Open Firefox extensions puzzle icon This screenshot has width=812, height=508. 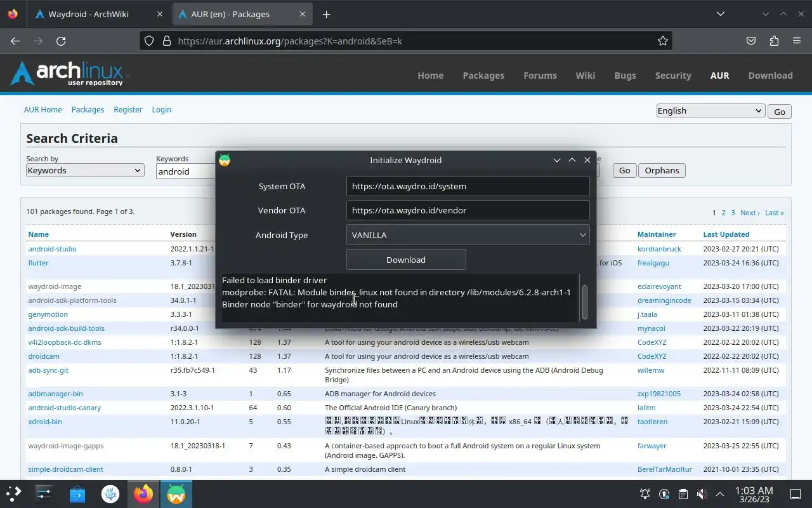[x=774, y=41]
